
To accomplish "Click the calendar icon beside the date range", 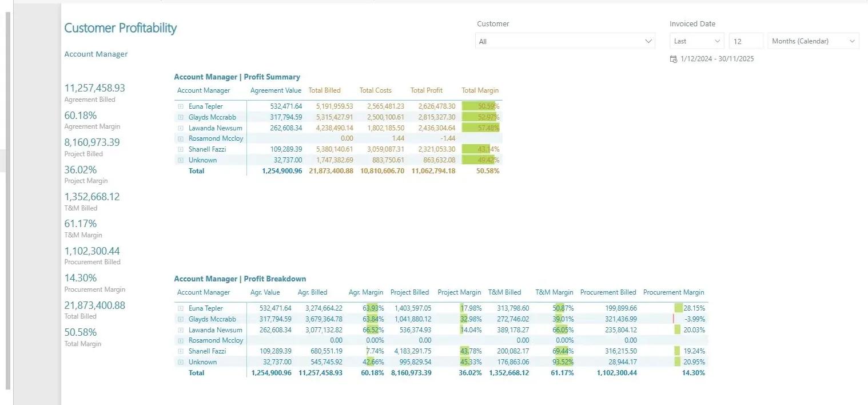I will tap(673, 59).
